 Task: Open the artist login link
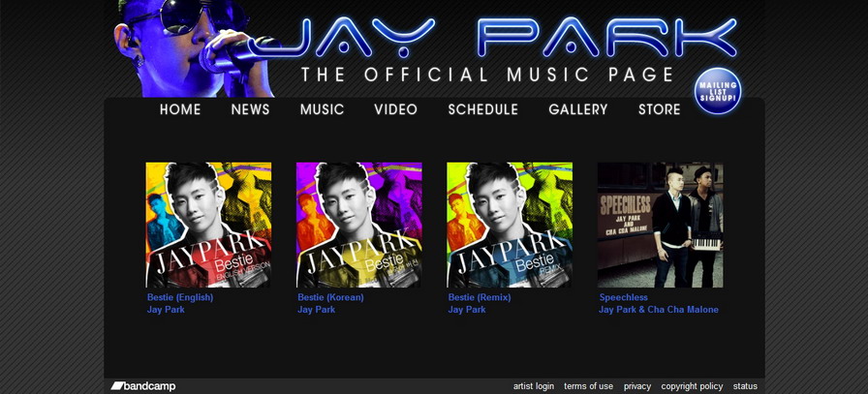pyautogui.click(x=534, y=386)
